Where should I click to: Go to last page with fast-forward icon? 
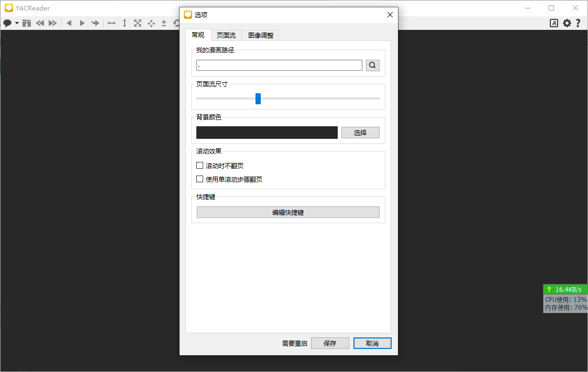(52, 23)
